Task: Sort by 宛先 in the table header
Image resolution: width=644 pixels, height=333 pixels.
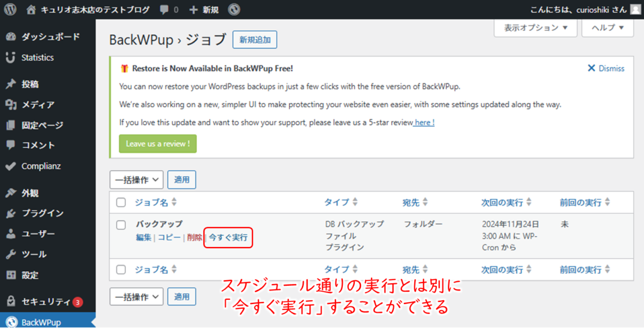Action: (x=415, y=202)
